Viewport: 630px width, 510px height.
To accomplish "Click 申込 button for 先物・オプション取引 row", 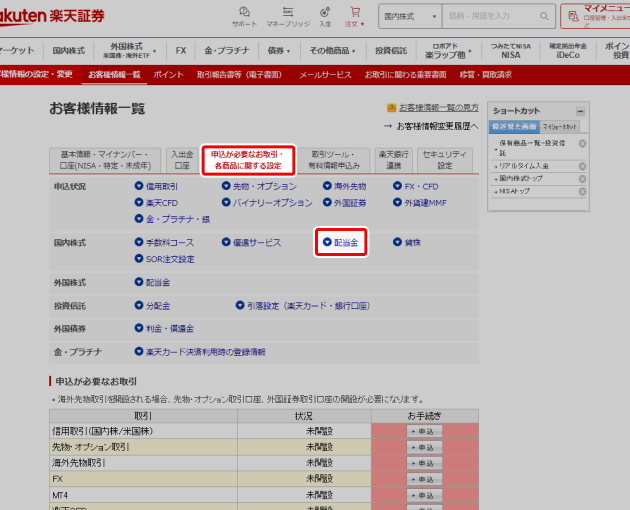I will coord(424,447).
